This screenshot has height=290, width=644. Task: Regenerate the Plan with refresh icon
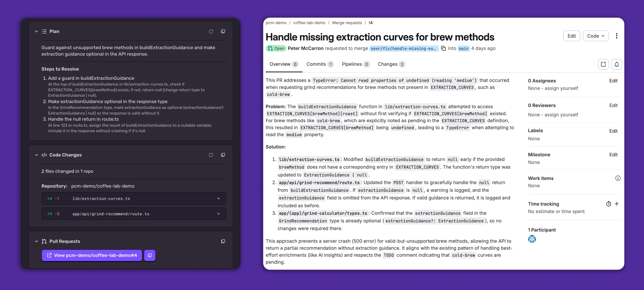click(211, 31)
